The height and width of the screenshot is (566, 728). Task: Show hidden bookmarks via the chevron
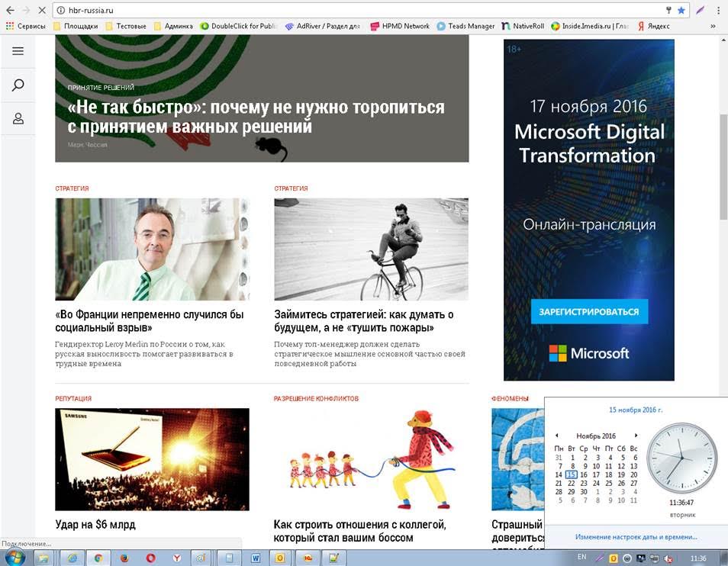(x=713, y=27)
